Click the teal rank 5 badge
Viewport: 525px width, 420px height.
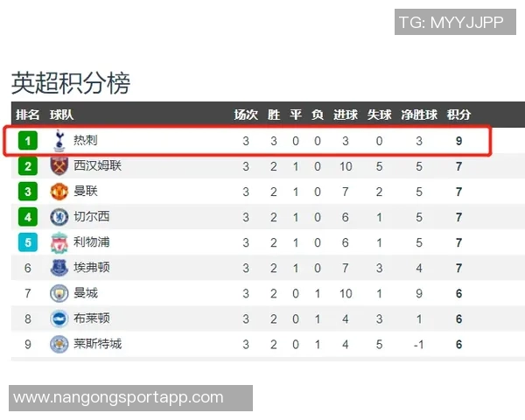[28, 242]
